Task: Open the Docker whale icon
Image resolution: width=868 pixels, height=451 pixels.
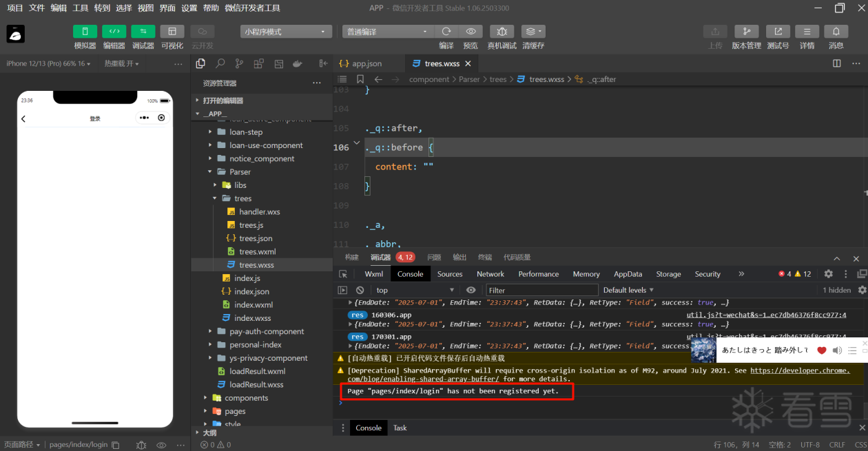Action: tap(298, 63)
